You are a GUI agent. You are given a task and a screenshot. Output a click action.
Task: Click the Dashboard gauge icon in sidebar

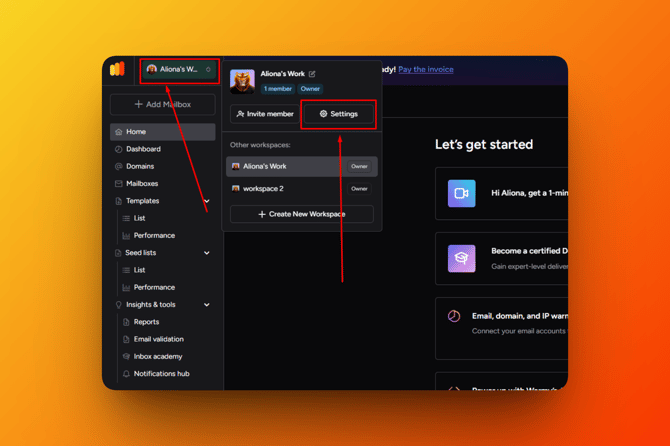coord(119,149)
